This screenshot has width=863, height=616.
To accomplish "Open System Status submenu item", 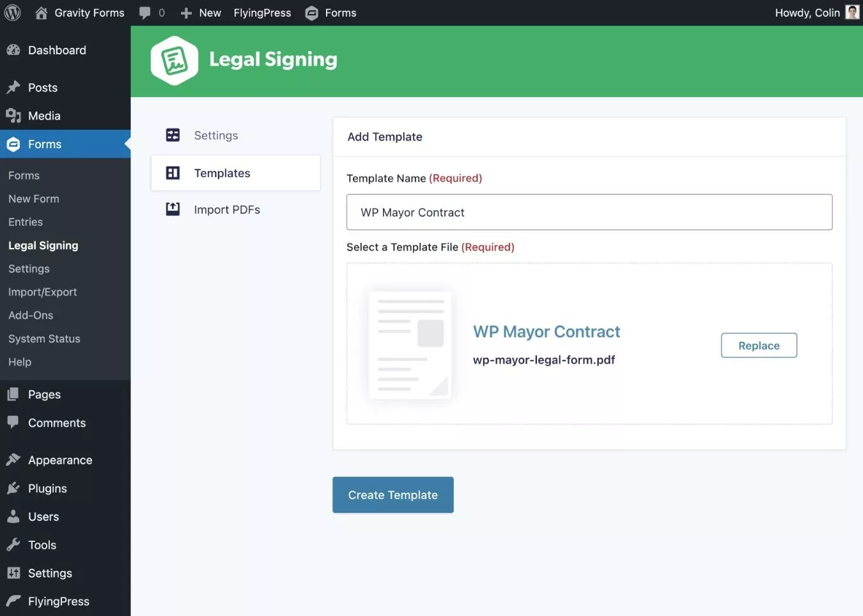I will (44, 339).
